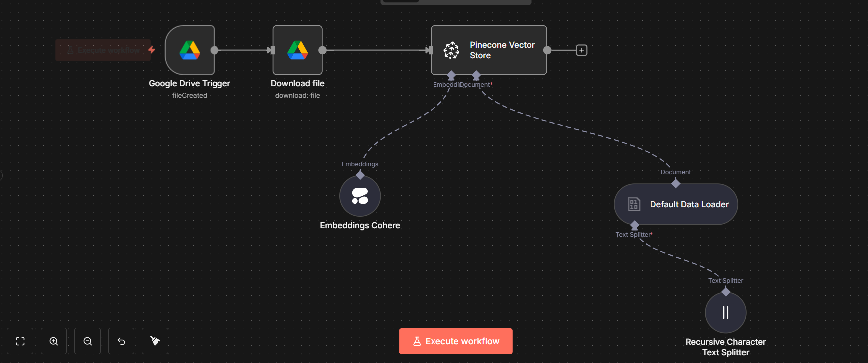Tidy up the workflow nodes
868x363 pixels.
[x=155, y=341]
